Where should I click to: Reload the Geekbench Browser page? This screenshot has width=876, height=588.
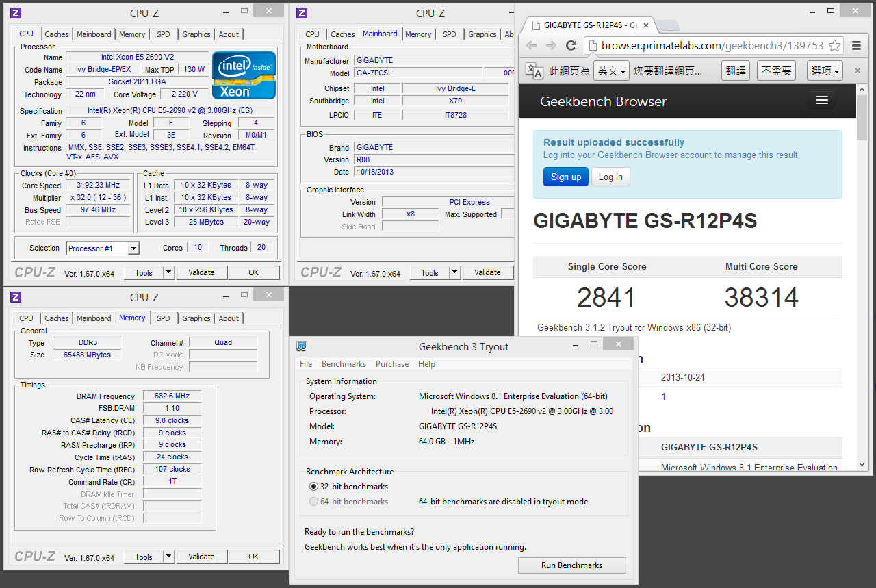pos(571,46)
